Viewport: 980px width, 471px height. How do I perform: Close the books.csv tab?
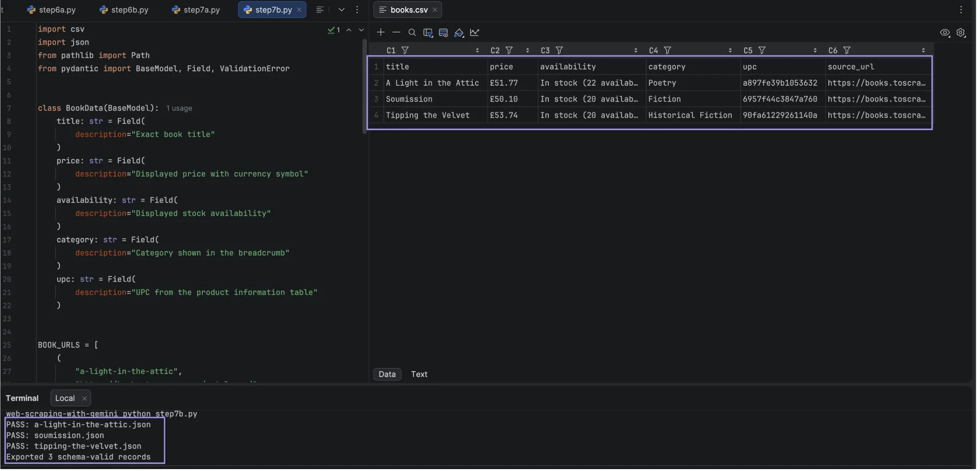tap(434, 10)
